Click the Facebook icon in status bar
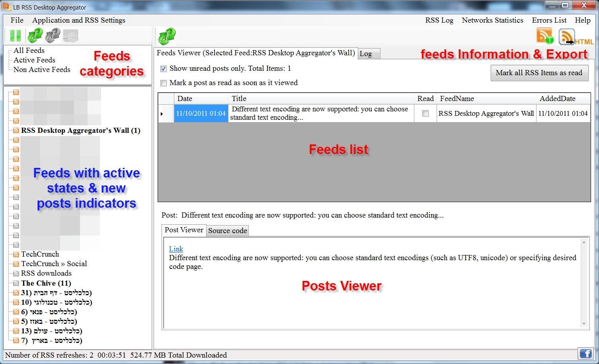599x364 pixels. 585,353
